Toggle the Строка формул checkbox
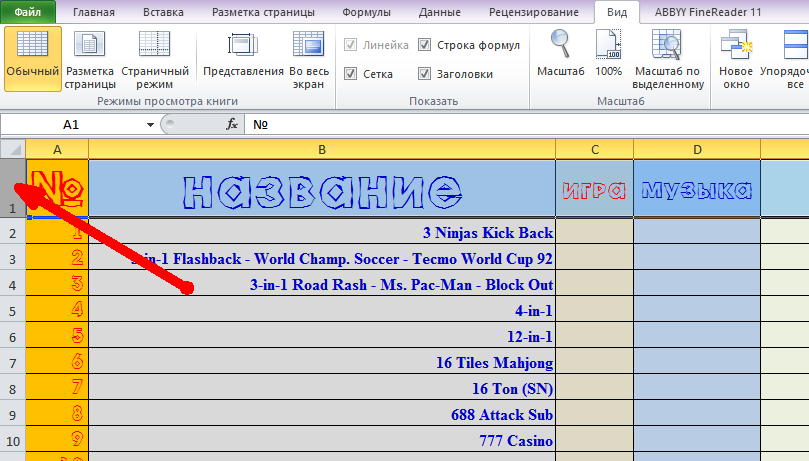This screenshot has height=461, width=809. pos(424,45)
